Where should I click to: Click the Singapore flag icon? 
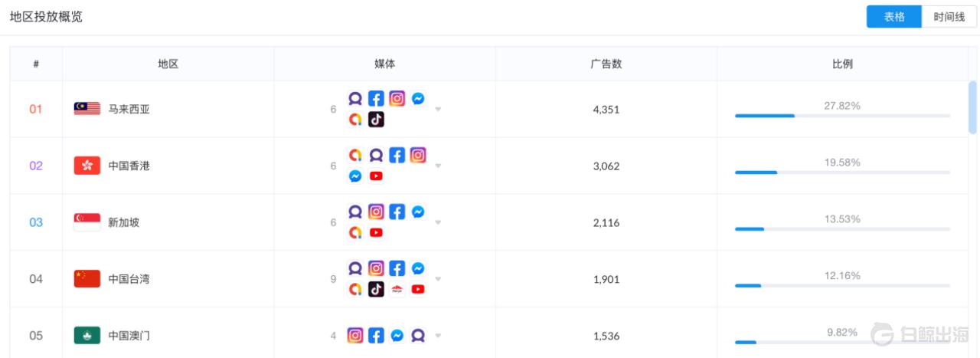[87, 222]
